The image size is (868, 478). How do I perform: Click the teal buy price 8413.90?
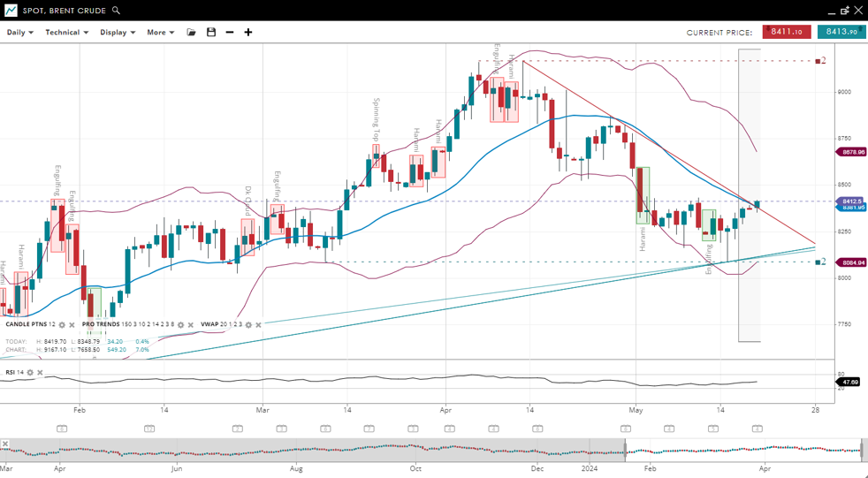click(x=841, y=32)
